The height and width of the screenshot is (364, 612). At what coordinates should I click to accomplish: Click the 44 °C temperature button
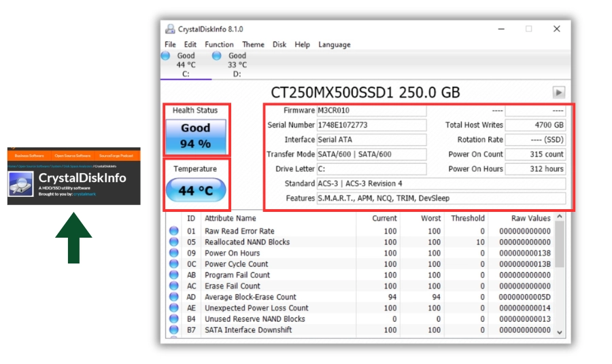(196, 190)
